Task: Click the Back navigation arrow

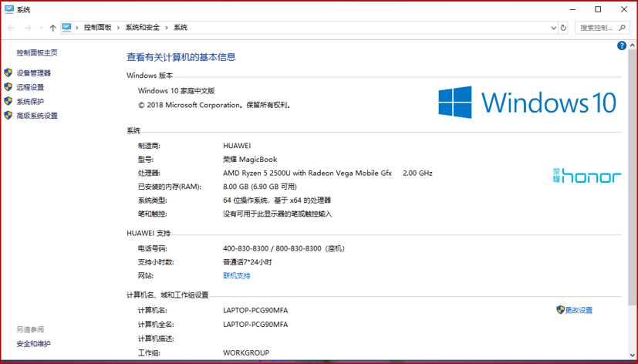Action: (x=11, y=28)
